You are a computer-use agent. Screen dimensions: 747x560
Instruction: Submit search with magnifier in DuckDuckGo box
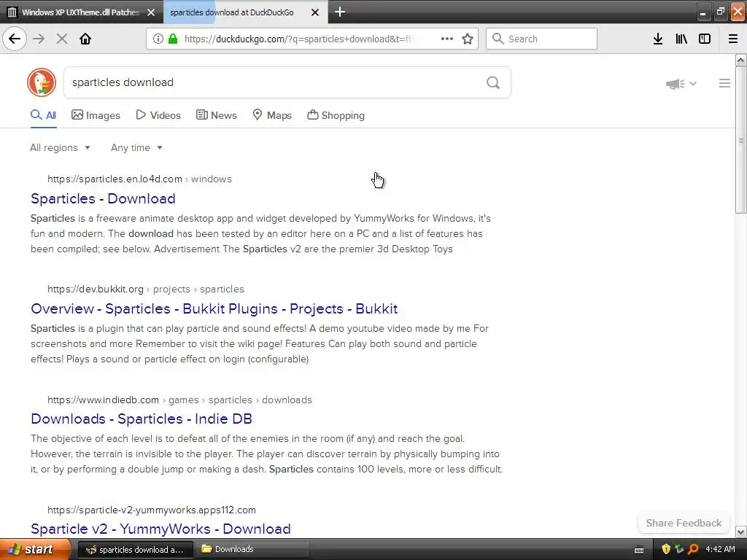[493, 82]
